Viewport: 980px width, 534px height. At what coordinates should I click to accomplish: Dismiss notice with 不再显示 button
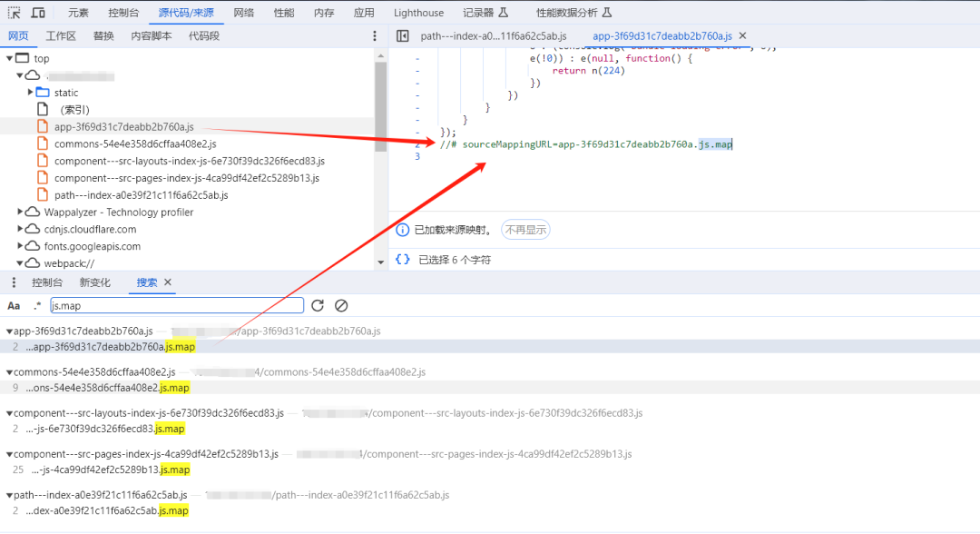pos(525,230)
